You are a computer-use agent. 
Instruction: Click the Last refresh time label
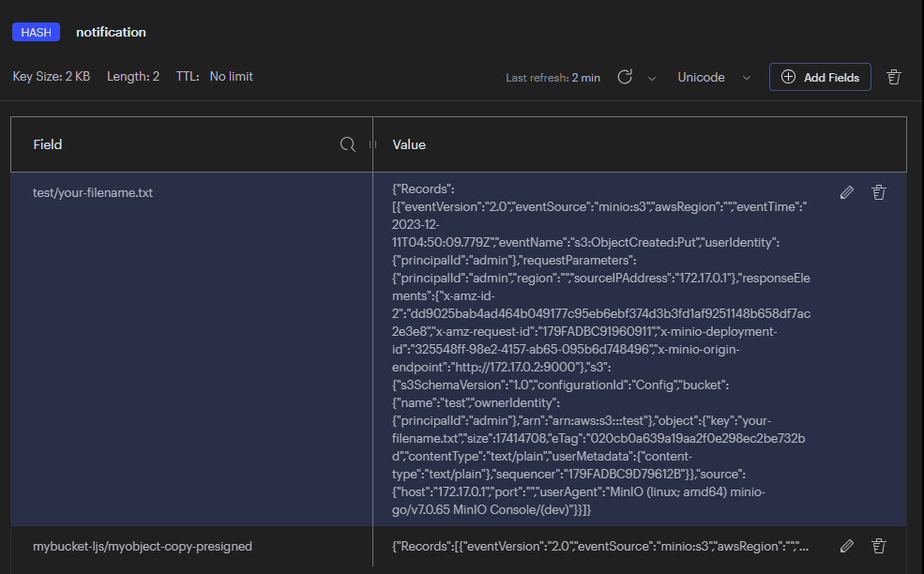(553, 78)
